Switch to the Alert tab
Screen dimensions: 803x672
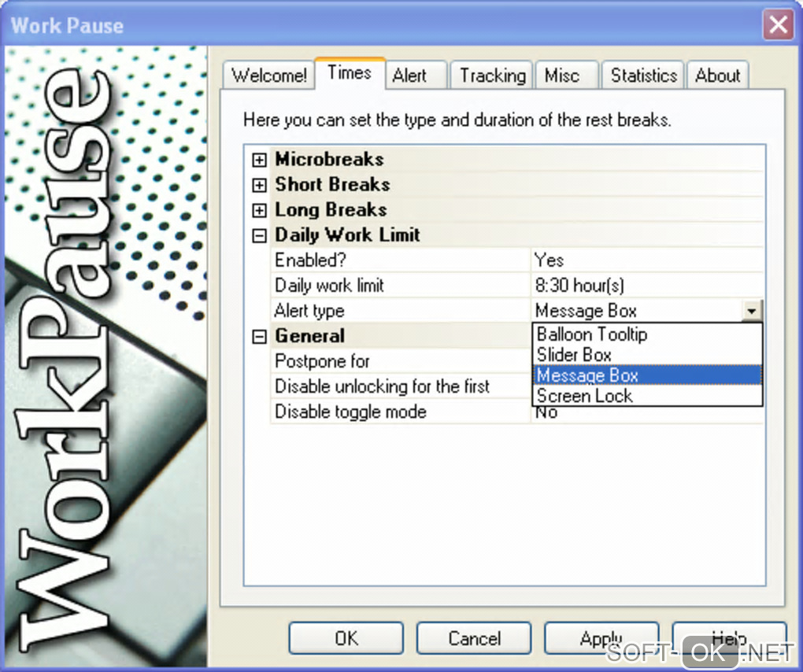pos(416,76)
